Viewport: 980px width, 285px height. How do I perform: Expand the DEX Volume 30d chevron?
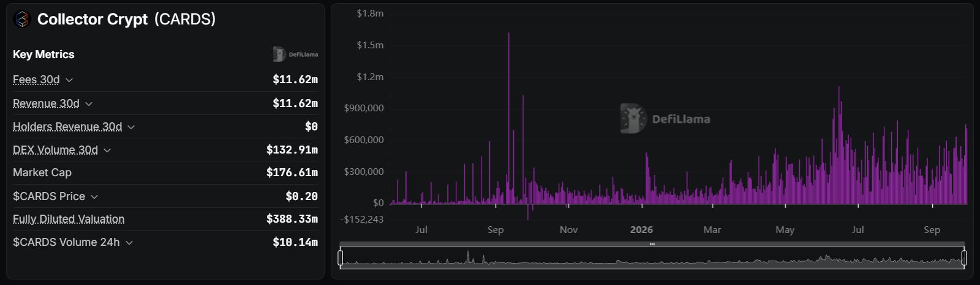pos(107,150)
